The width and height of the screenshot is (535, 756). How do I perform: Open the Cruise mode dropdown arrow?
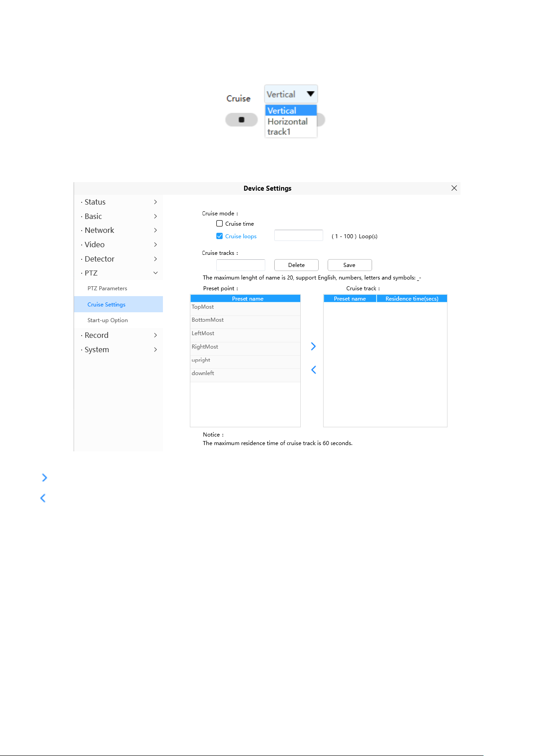click(310, 94)
